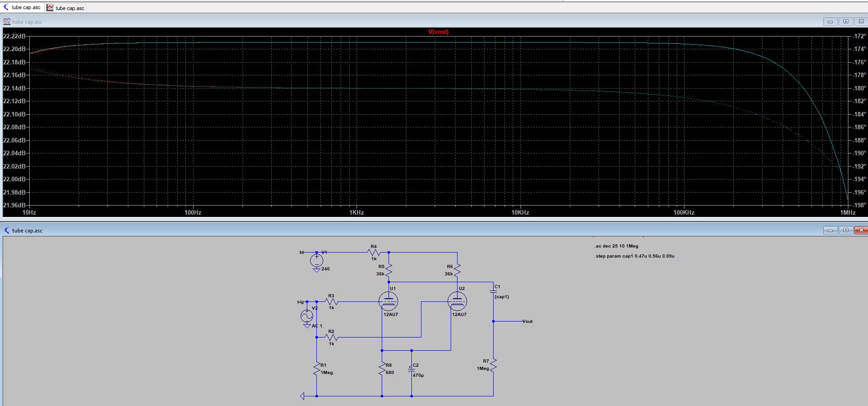The width and height of the screenshot is (868, 406).
Task: Click the .ac dec 25 10 1Meg directive
Action: tap(616, 246)
